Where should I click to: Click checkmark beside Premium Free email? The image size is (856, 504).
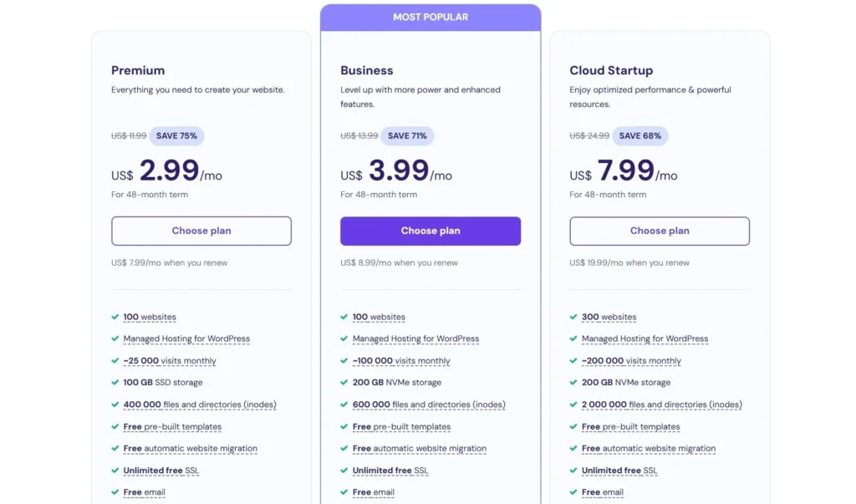click(115, 492)
